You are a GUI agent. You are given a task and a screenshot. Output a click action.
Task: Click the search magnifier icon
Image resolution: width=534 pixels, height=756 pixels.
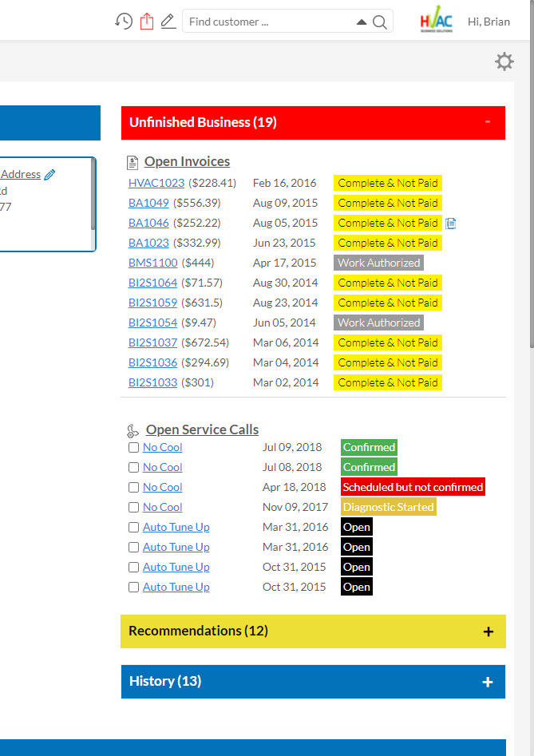click(380, 22)
